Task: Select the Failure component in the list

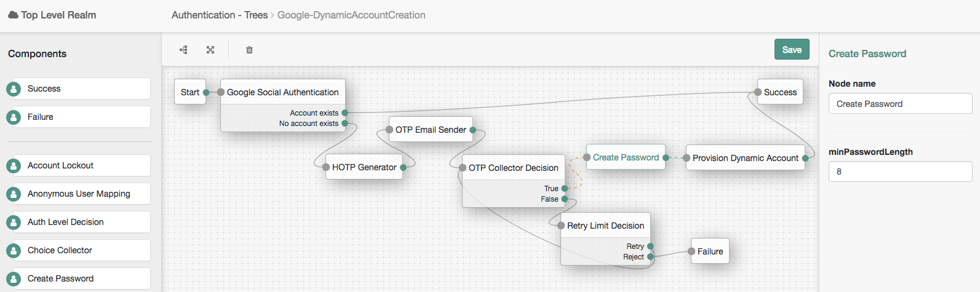Action: pos(82,117)
